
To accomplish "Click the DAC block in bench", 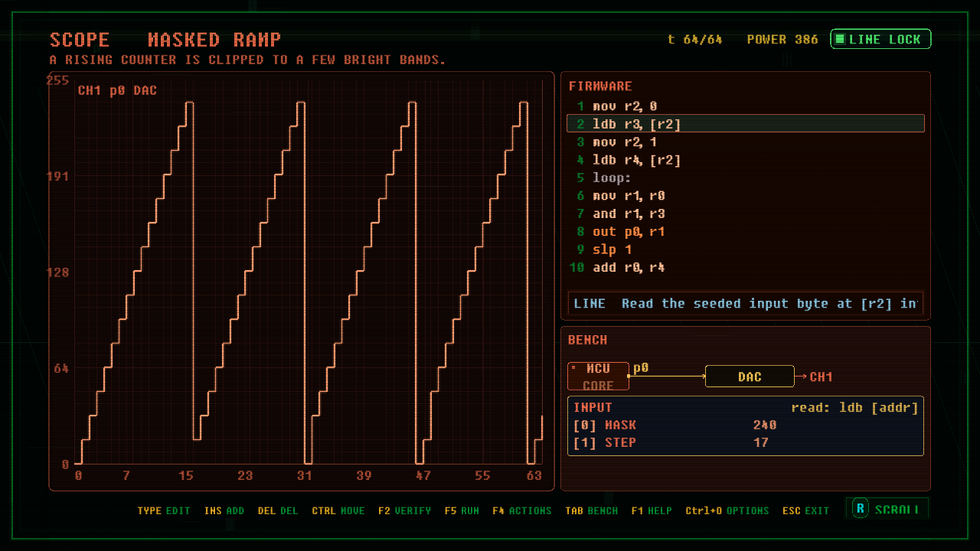I will pos(750,377).
